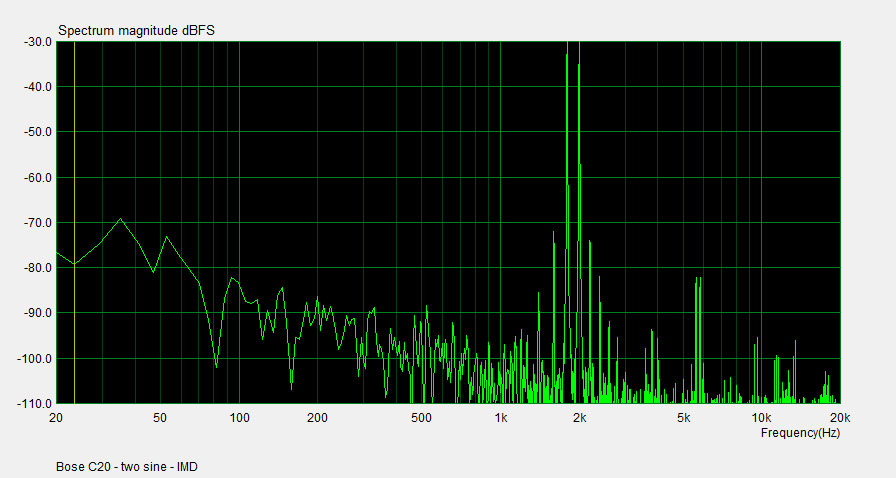This screenshot has height=478, width=896.
Task: Click the -70.0 y-axis label
Action: pos(38,222)
